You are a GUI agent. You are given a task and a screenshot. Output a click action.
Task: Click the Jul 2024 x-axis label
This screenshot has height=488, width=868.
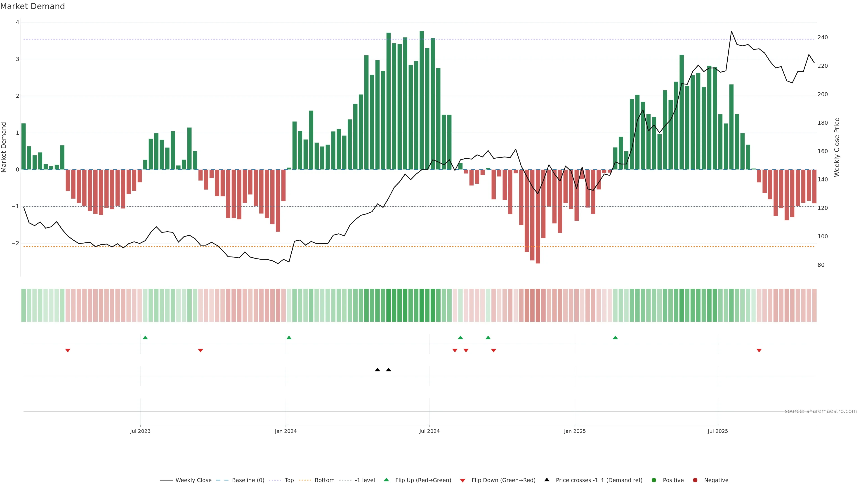pyautogui.click(x=429, y=431)
